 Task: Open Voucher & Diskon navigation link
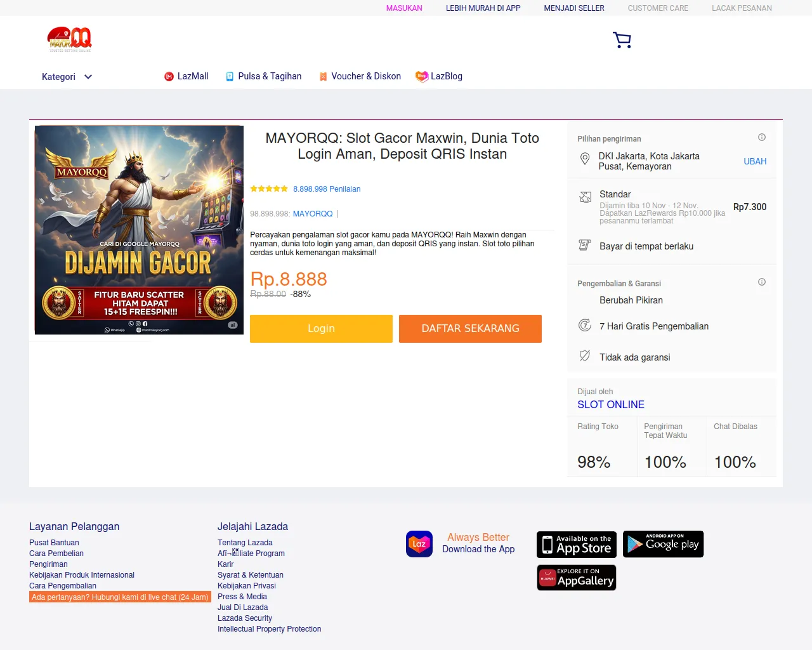366,76
